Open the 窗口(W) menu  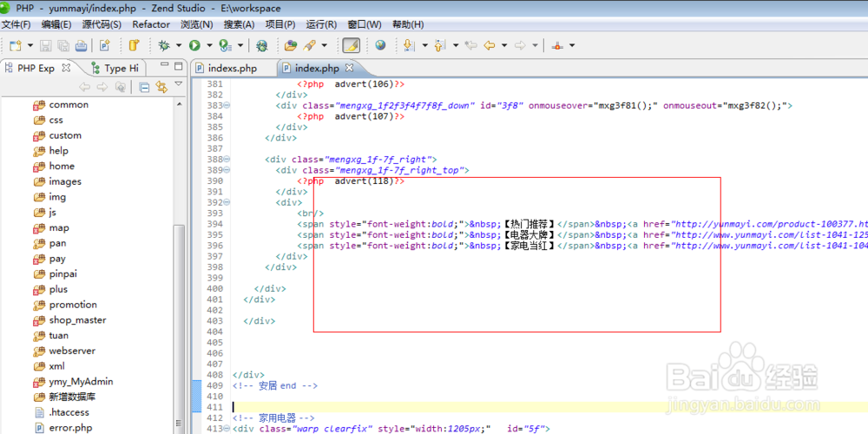[x=365, y=24]
